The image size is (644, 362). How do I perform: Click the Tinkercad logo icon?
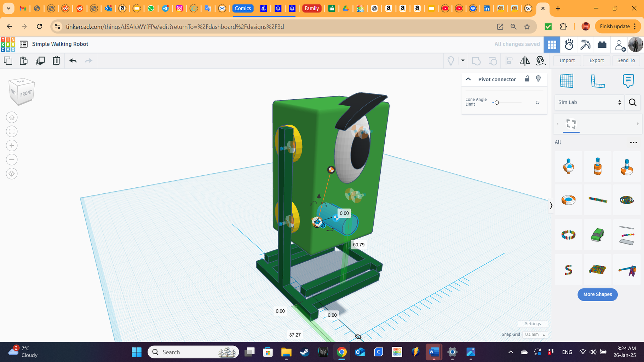click(8, 44)
